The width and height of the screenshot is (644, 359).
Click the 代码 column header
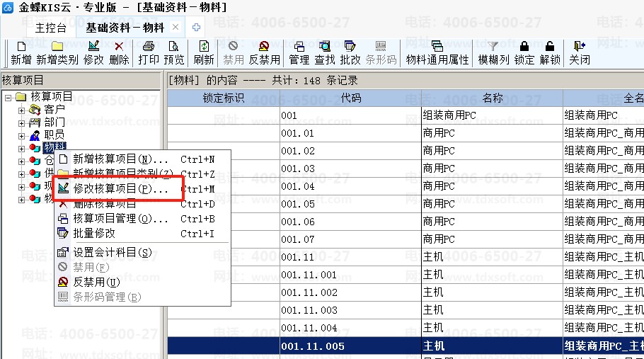pyautogui.click(x=350, y=98)
